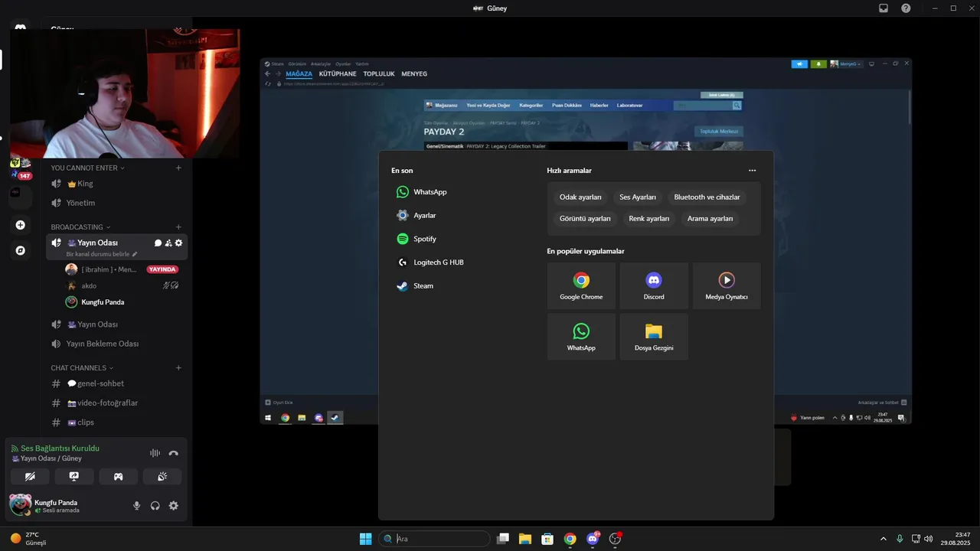This screenshot has width=980, height=551.
Task: Open Windows Start menu
Action: click(x=365, y=539)
